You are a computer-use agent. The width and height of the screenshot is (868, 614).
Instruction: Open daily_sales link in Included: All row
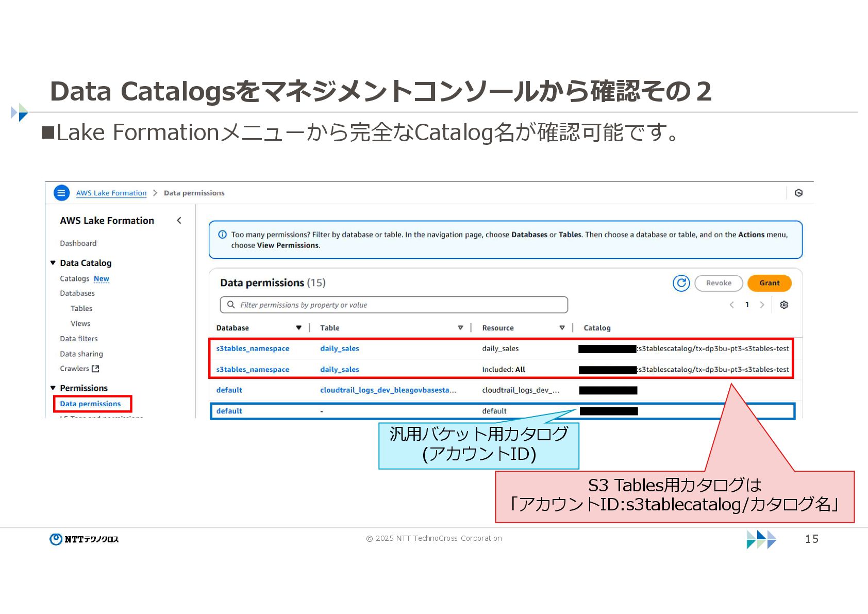340,370
